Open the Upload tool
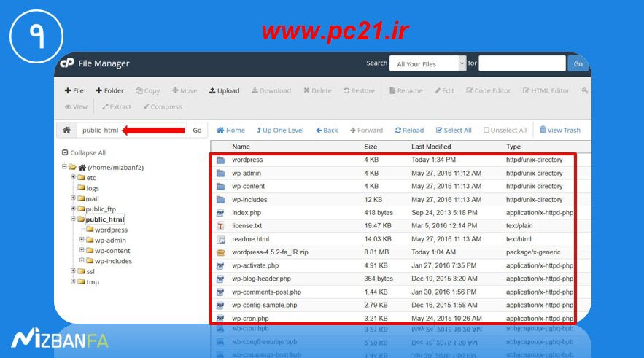This screenshot has width=644, height=358. (224, 90)
